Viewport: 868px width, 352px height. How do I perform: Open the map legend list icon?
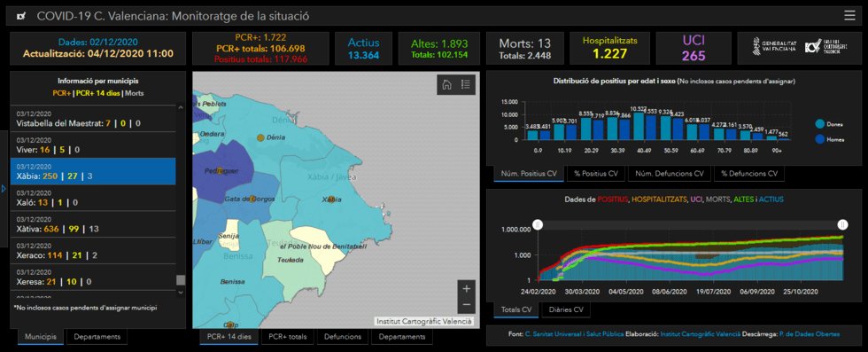[466, 84]
